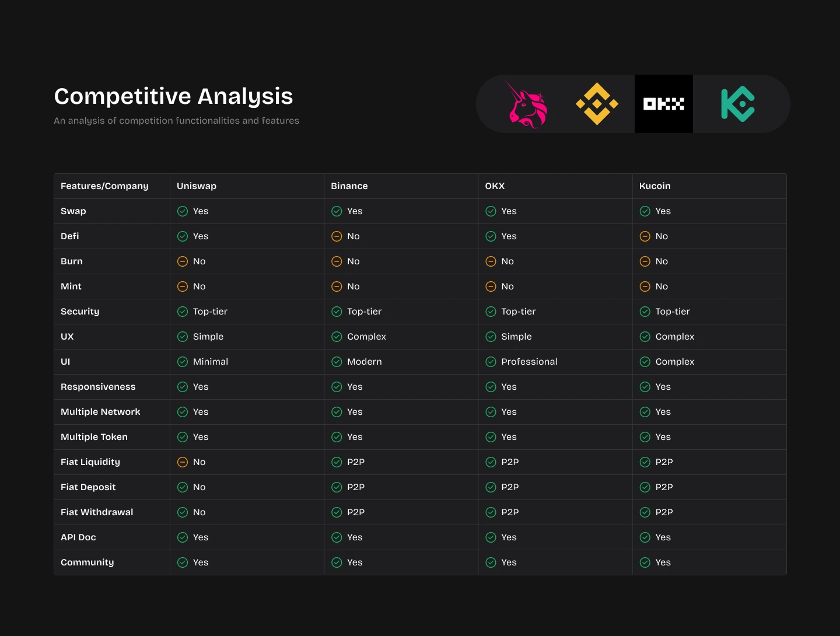This screenshot has height=636, width=840.
Task: Click orange minus icon for Uniswap Fiat Liquidity
Action: click(183, 462)
